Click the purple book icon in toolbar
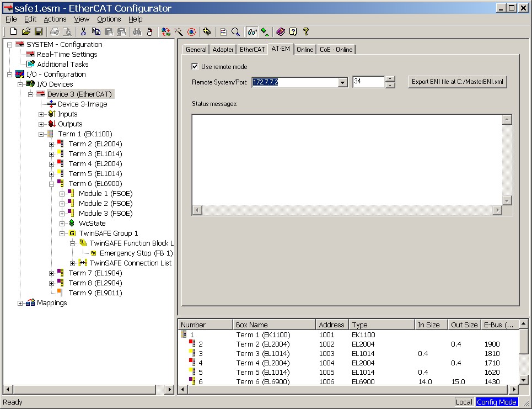Viewport: 532px width, 409px height. point(281,32)
